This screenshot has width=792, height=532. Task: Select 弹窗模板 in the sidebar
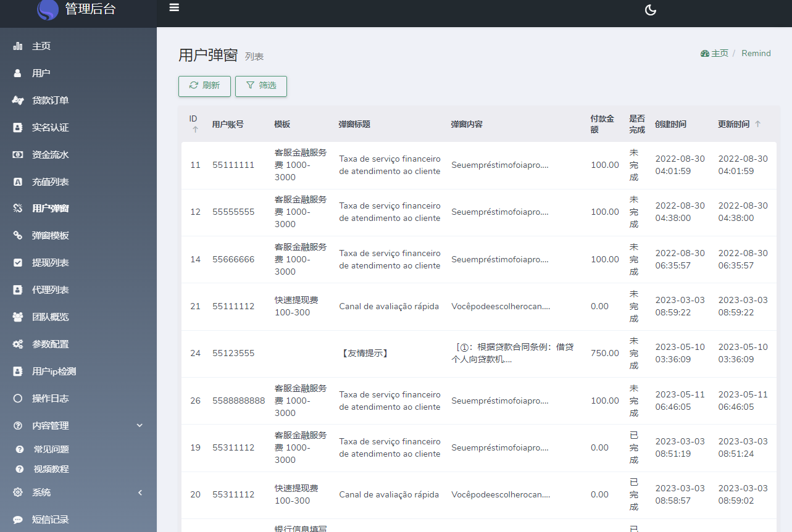(51, 236)
